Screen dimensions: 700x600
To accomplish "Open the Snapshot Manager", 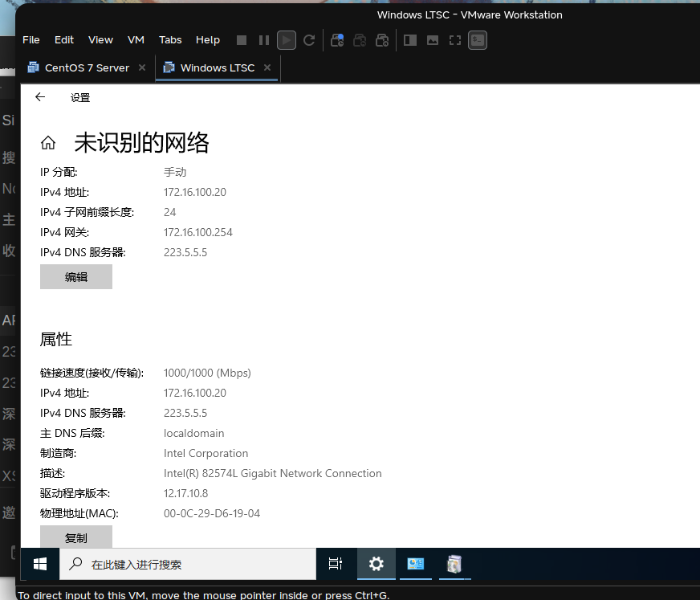I will 381,39.
